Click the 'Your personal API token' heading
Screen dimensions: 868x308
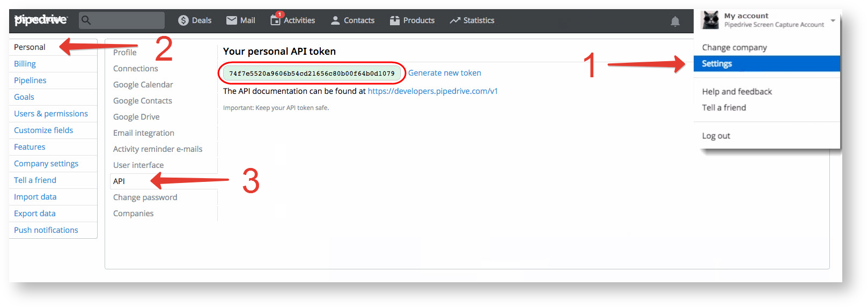click(279, 52)
